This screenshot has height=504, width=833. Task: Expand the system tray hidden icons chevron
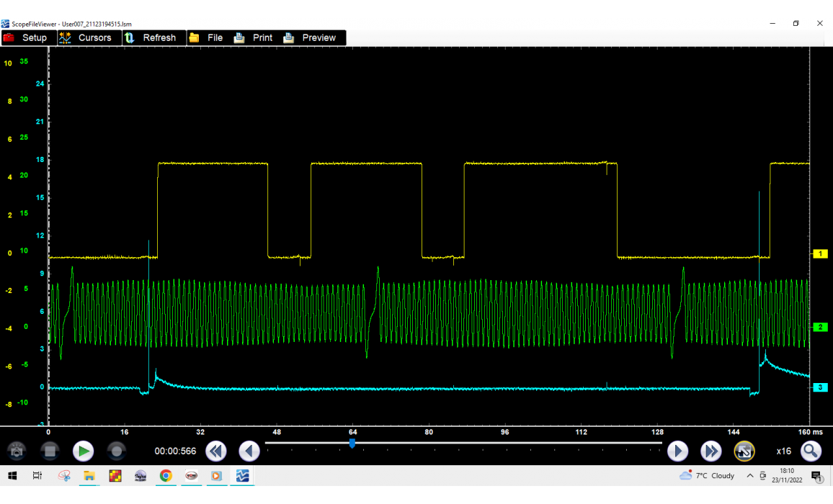750,476
